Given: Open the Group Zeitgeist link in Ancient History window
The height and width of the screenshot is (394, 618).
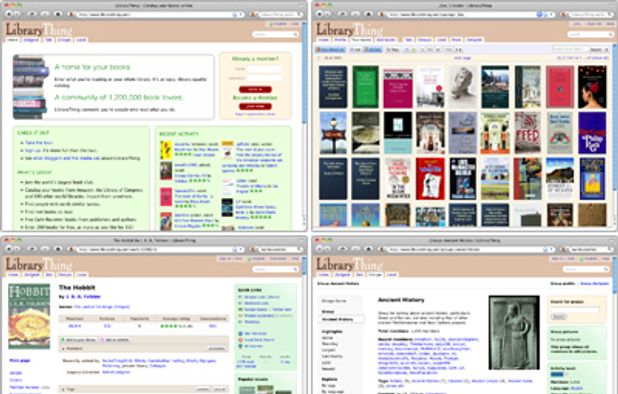Looking at the screenshot, I should pos(595,284).
